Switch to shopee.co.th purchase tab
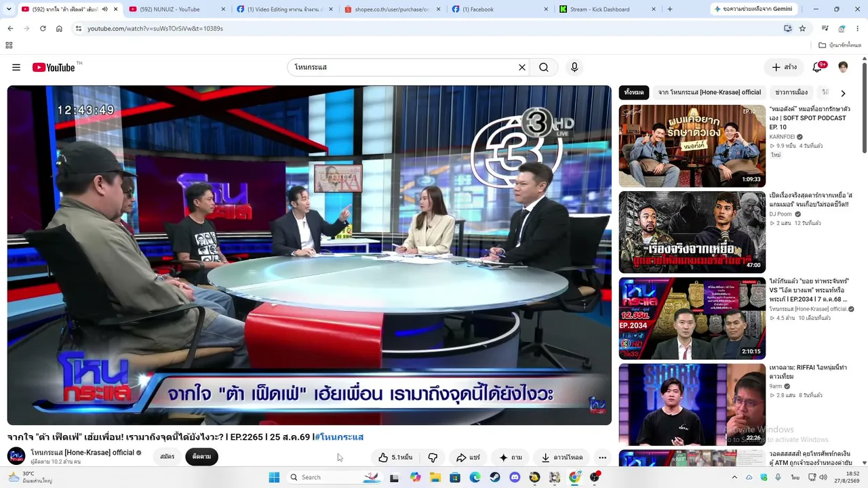Viewport: 868px width, 488px height. [392, 9]
